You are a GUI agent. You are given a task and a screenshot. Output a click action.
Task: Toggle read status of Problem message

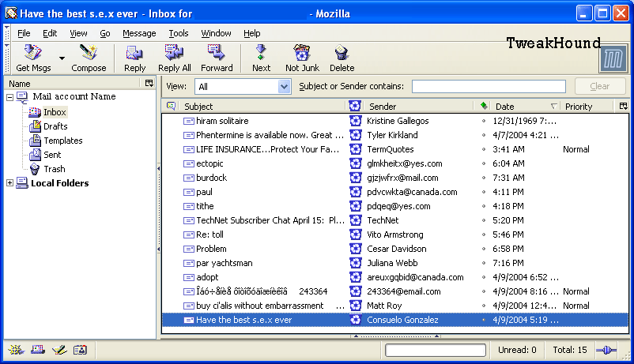pos(484,249)
